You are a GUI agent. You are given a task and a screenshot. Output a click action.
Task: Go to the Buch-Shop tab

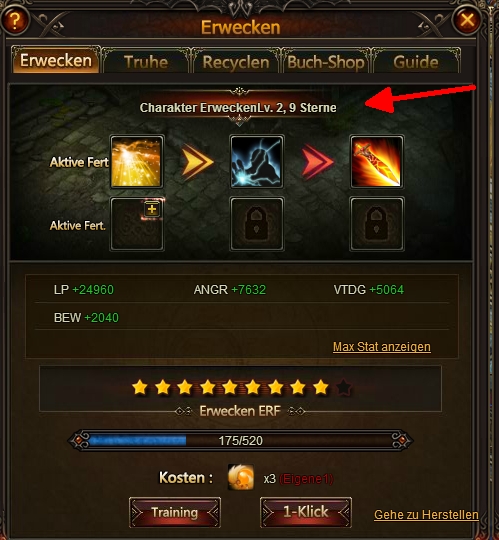pos(326,62)
